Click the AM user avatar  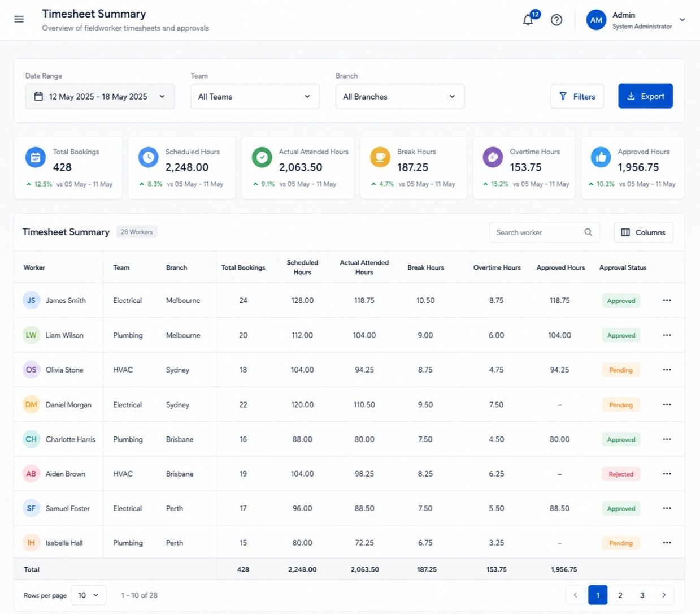tap(596, 20)
